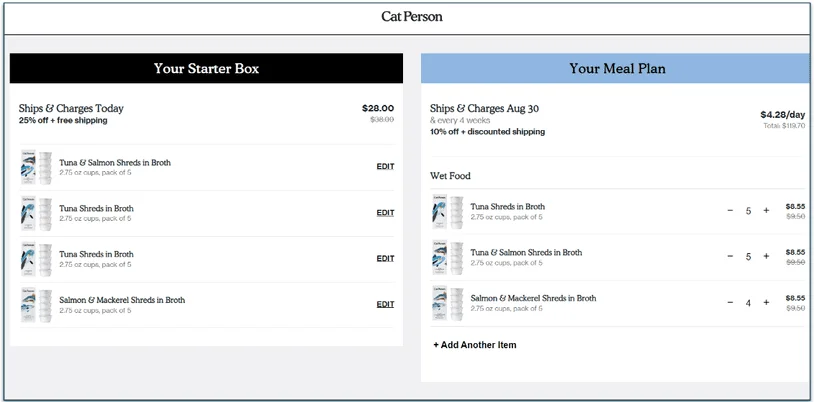The height and width of the screenshot is (402, 814).
Task: Click the Ships & Charges Aug 30 text
Action: [484, 109]
